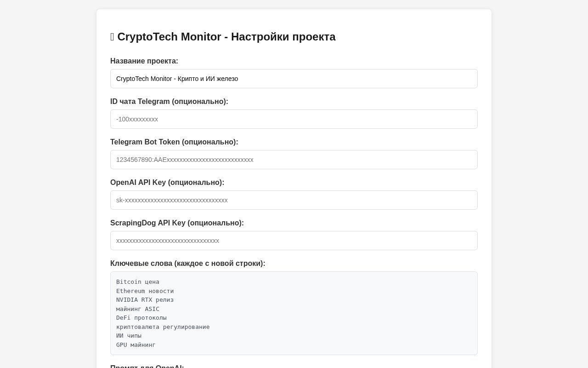Click the heading CryptoTech Monitor - Настройки проекта

click(x=226, y=37)
